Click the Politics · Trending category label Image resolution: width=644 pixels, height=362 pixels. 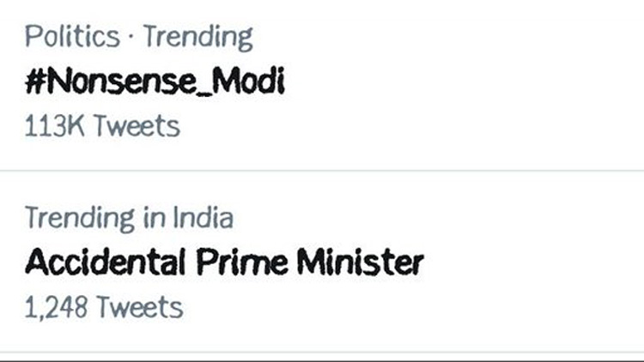click(139, 37)
